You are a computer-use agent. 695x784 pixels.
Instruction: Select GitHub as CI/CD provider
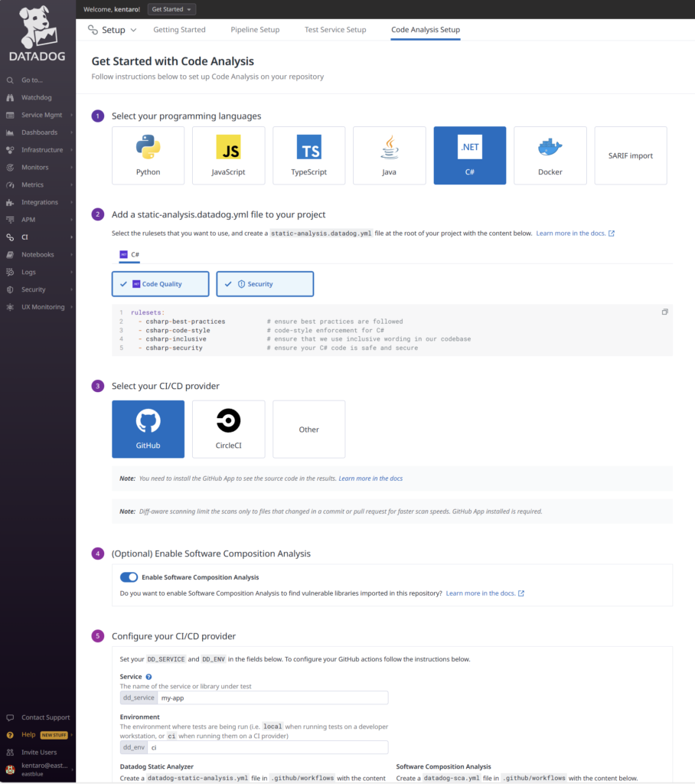tap(148, 429)
